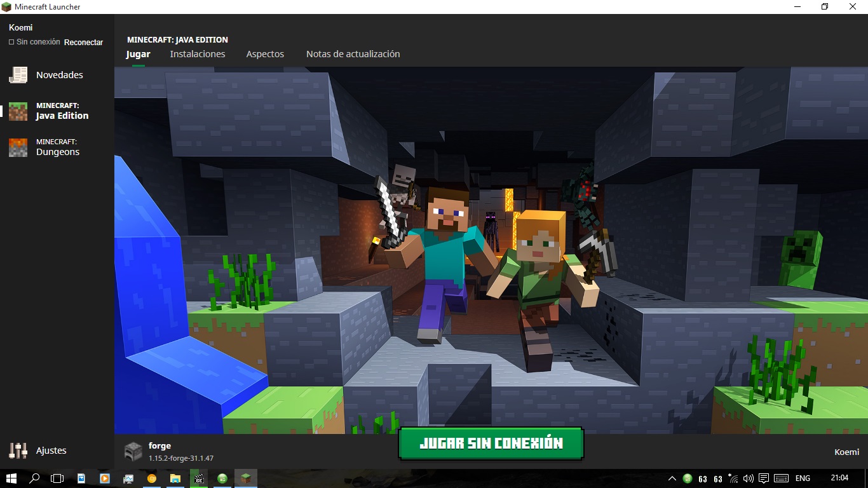Click the green round taskbar app icon
This screenshot has width=868, height=488.
coord(222,478)
